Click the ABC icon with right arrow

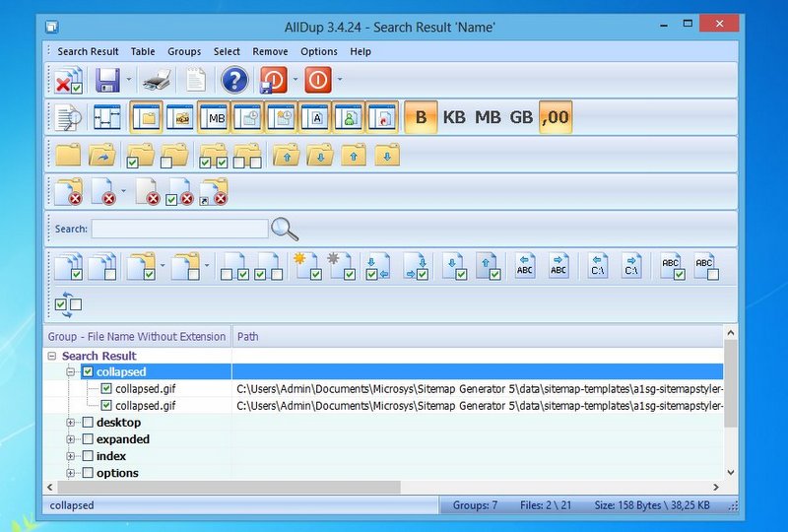558,266
